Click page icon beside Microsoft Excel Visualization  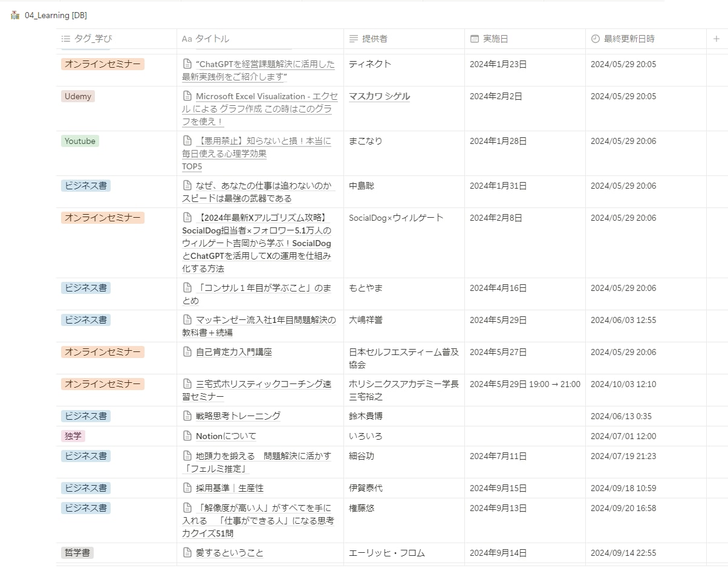(x=187, y=96)
